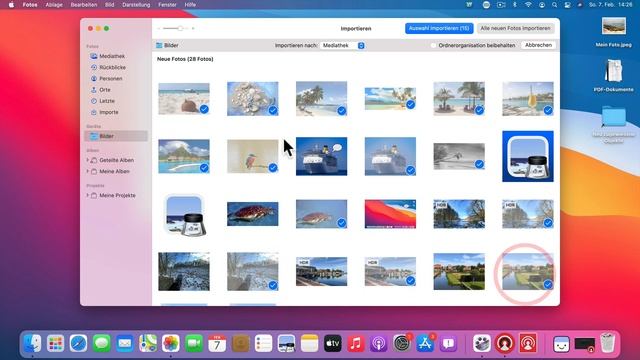This screenshot has height=360, width=640.
Task: Uncheck the selection badge on the overwater bungalows photo
Action: pos(204,167)
